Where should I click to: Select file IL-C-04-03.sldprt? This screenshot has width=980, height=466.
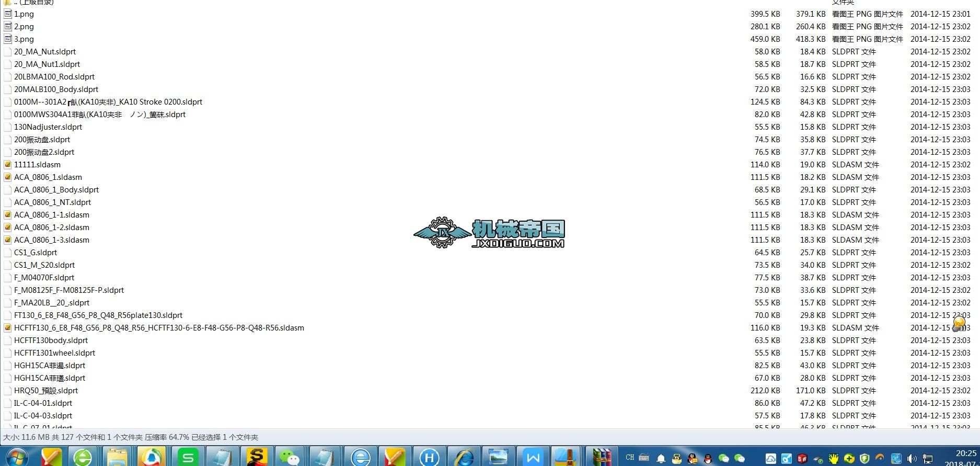click(43, 416)
